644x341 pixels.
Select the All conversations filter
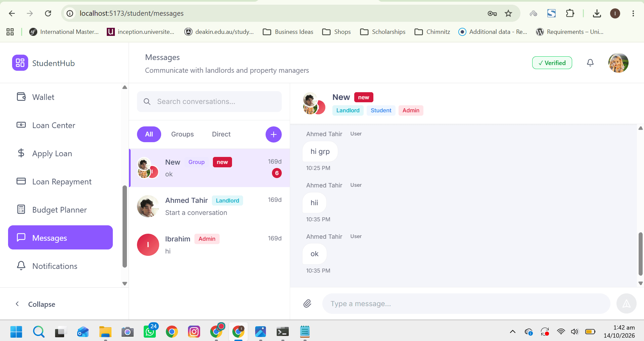click(149, 134)
